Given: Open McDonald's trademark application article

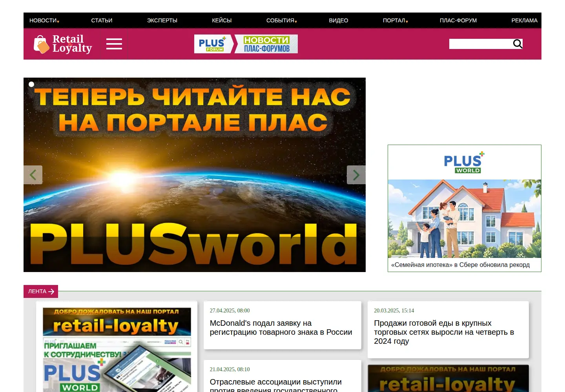Looking at the screenshot, I should point(281,328).
